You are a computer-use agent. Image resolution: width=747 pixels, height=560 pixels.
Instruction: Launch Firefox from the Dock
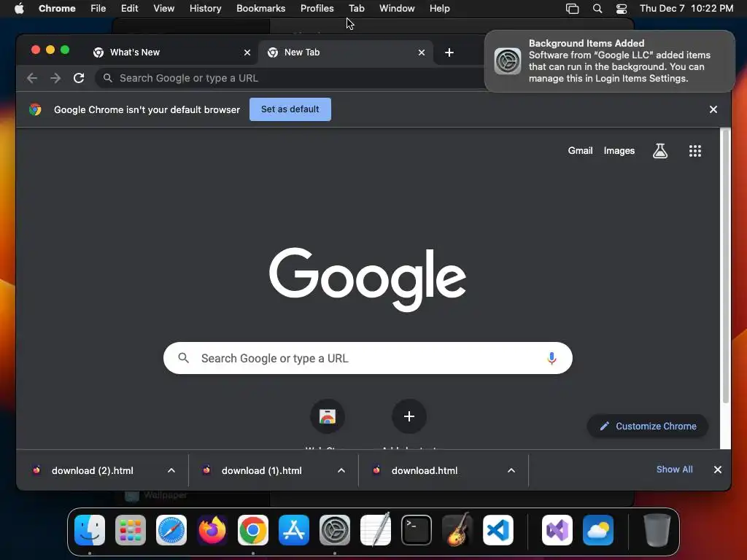point(212,530)
